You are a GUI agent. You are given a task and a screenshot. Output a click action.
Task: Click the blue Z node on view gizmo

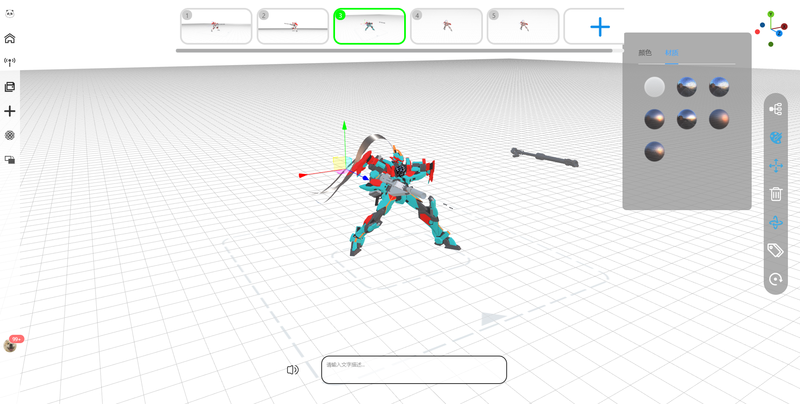(x=780, y=33)
